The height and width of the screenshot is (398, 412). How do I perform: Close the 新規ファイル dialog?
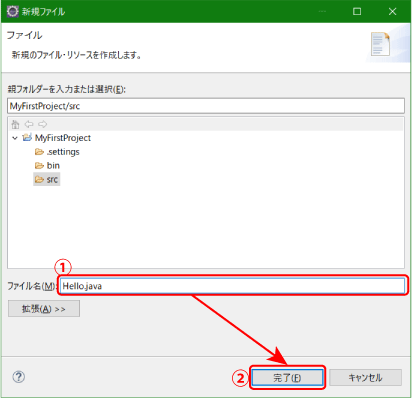pyautogui.click(x=392, y=12)
